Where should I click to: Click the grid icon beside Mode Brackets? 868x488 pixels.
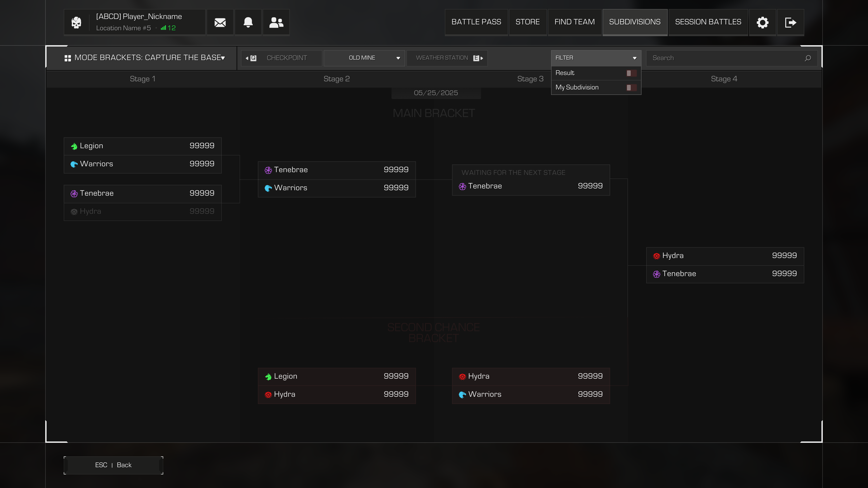68,58
